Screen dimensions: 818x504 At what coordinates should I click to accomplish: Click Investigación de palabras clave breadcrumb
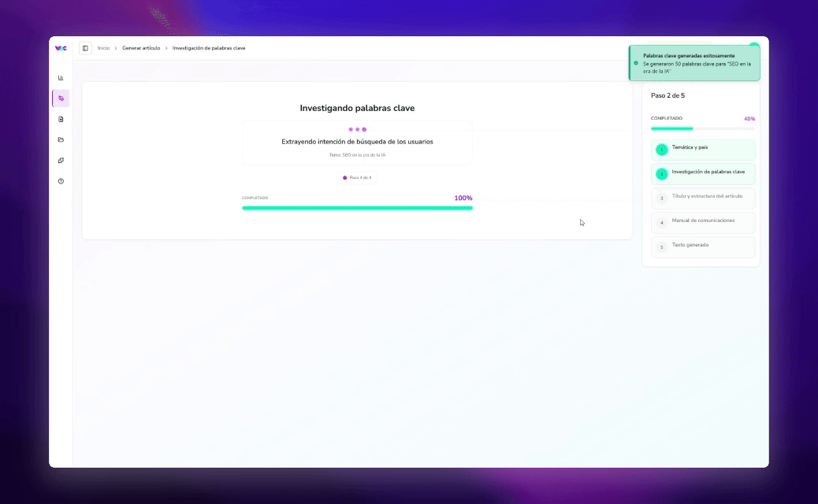tap(209, 48)
